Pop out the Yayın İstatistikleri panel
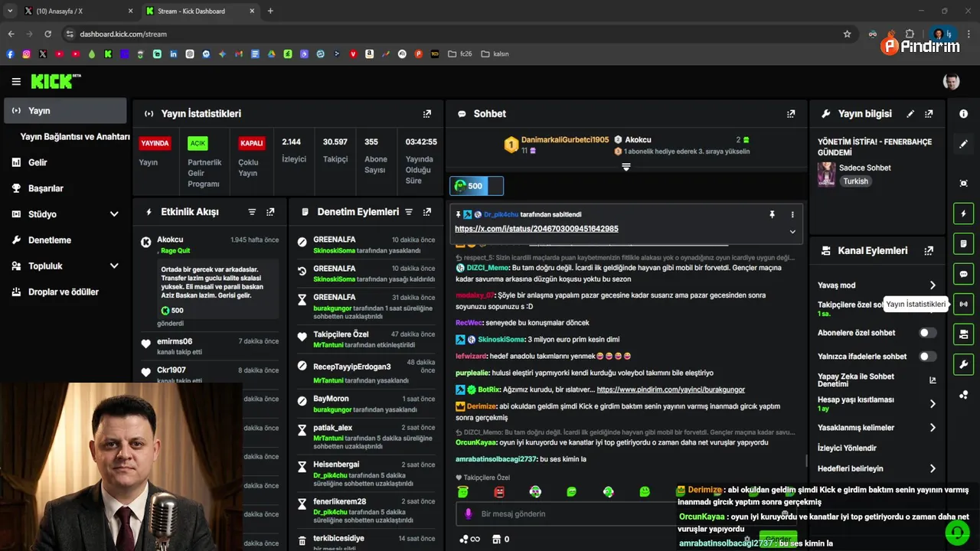Viewport: 980px width, 551px height. coord(427,113)
